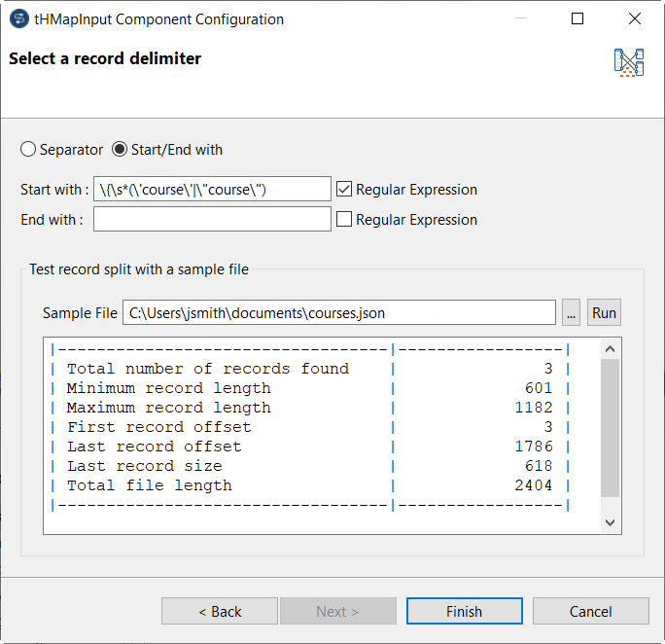Screen dimensions: 665x644
Task: Select the Separator radio option
Action: click(x=28, y=150)
